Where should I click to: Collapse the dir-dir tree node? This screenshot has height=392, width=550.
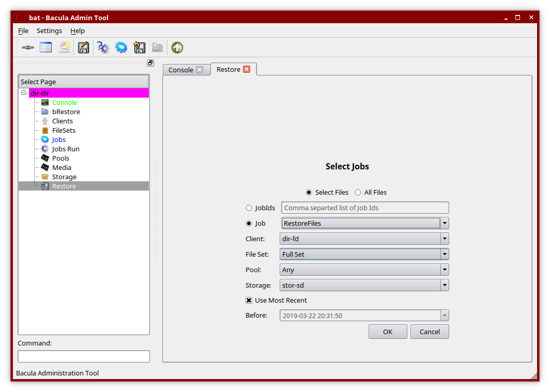[x=24, y=93]
